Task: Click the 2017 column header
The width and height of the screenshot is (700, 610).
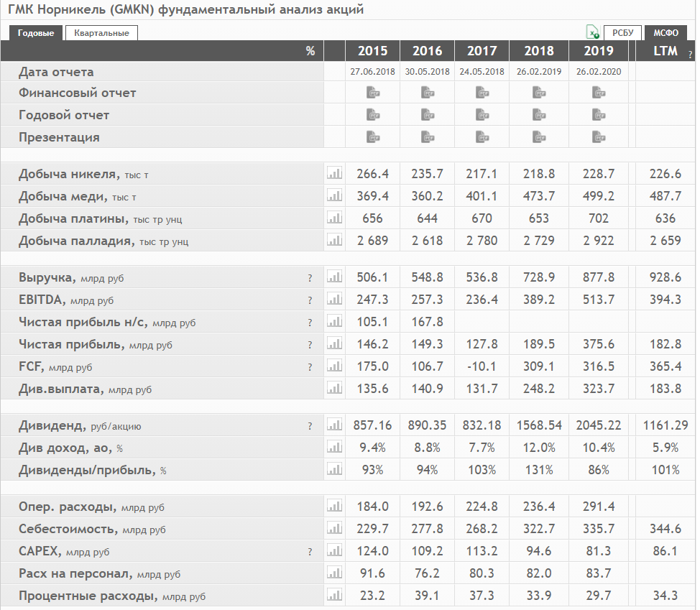Action: click(x=482, y=51)
